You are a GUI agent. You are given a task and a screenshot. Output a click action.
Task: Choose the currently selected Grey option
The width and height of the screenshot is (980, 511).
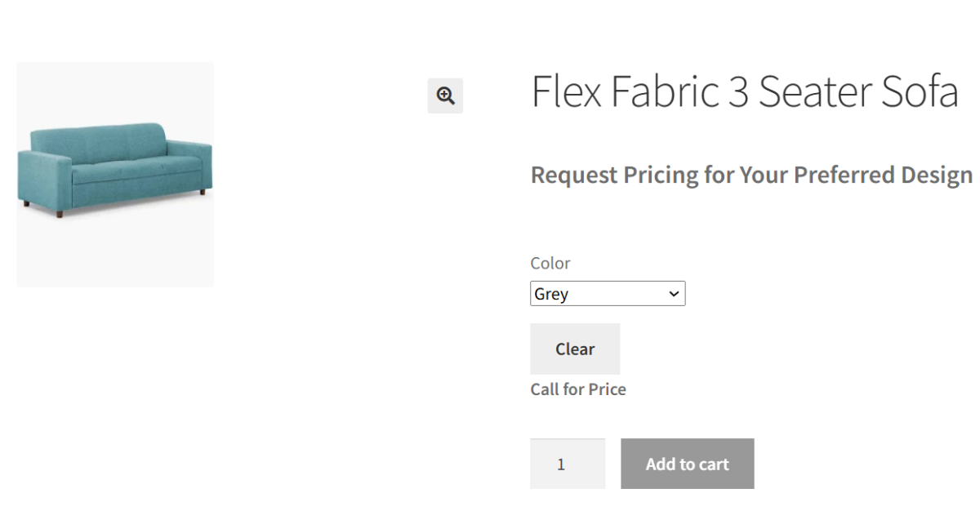(572, 293)
